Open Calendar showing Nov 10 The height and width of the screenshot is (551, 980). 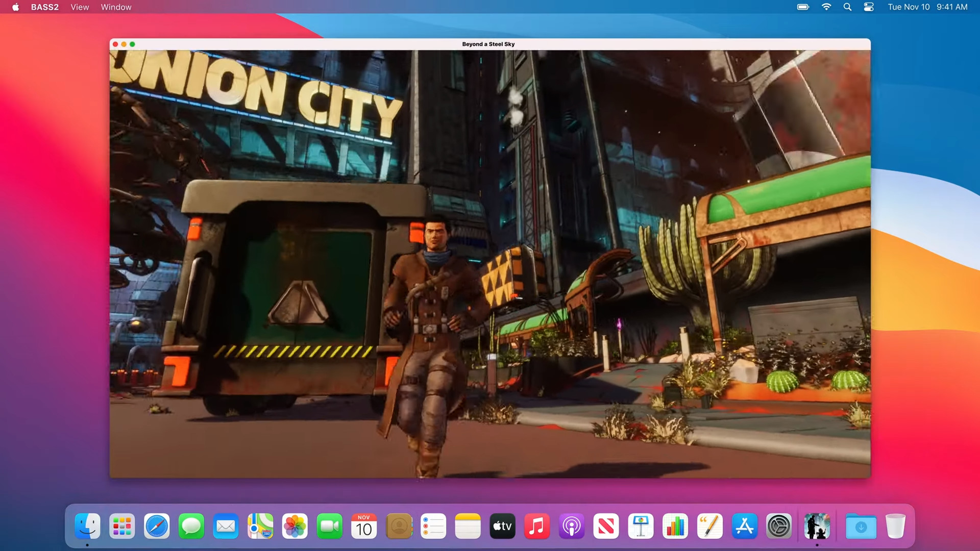[x=364, y=526]
